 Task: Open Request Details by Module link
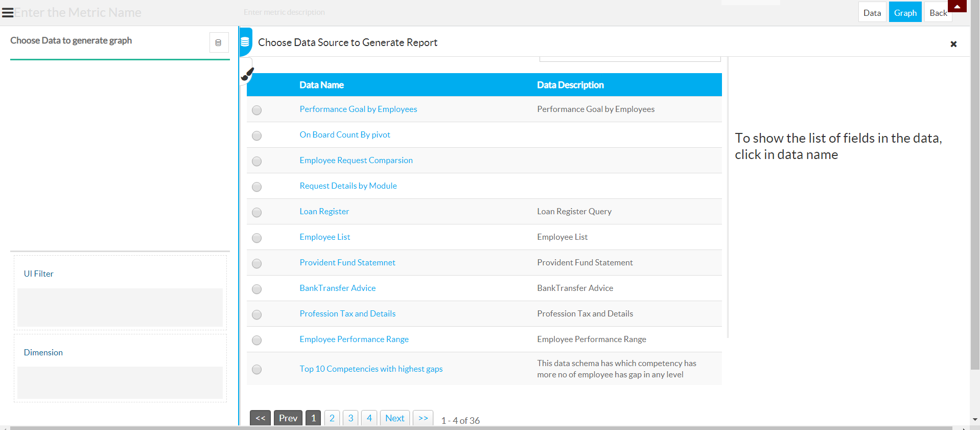348,186
